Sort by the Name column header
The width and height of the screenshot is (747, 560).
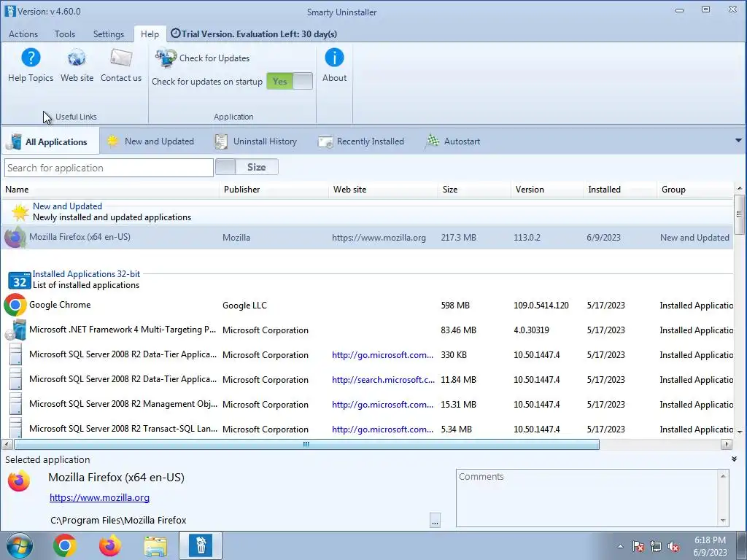pos(111,190)
